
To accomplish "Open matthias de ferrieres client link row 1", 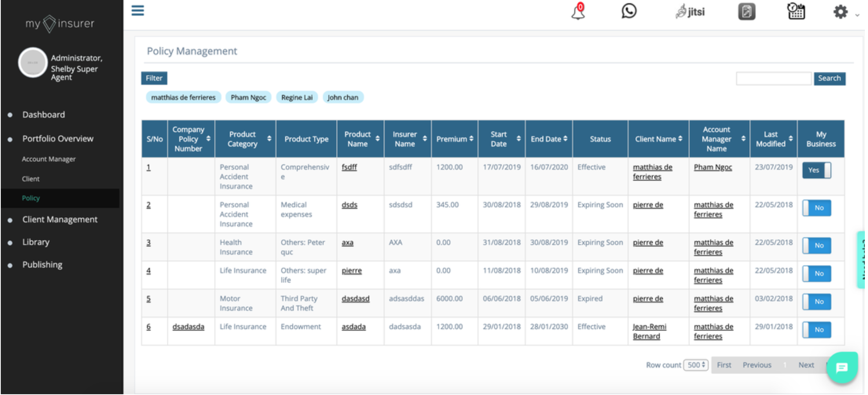I will (x=652, y=172).
